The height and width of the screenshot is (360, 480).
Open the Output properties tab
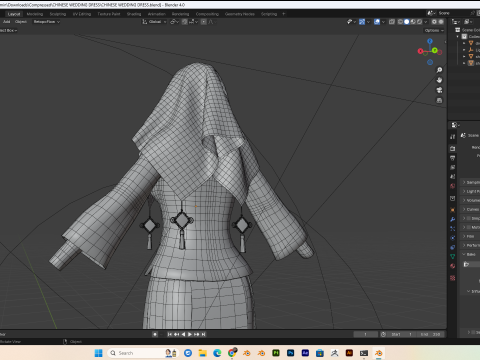(452, 158)
